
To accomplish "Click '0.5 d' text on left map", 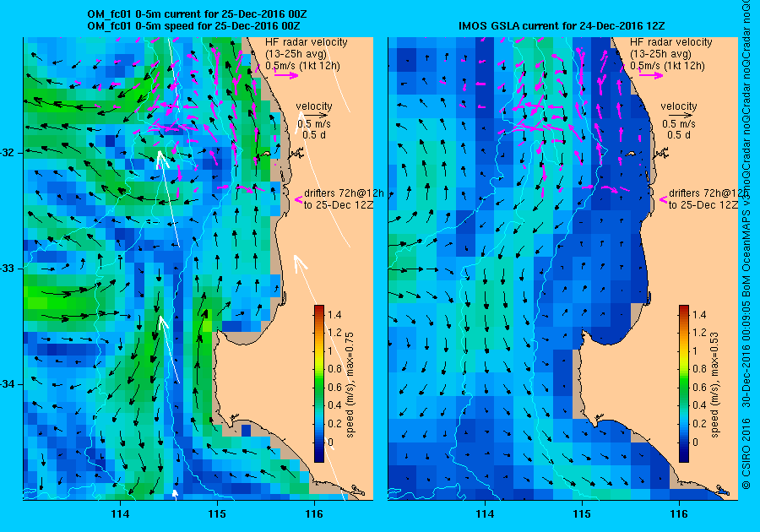I will (x=314, y=135).
